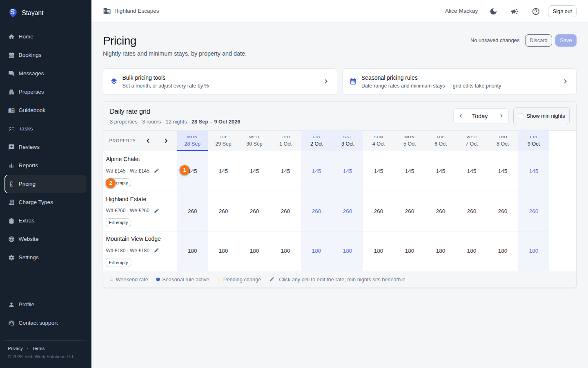Go to next dates beside Today
The image size is (588, 368).
pyautogui.click(x=501, y=116)
